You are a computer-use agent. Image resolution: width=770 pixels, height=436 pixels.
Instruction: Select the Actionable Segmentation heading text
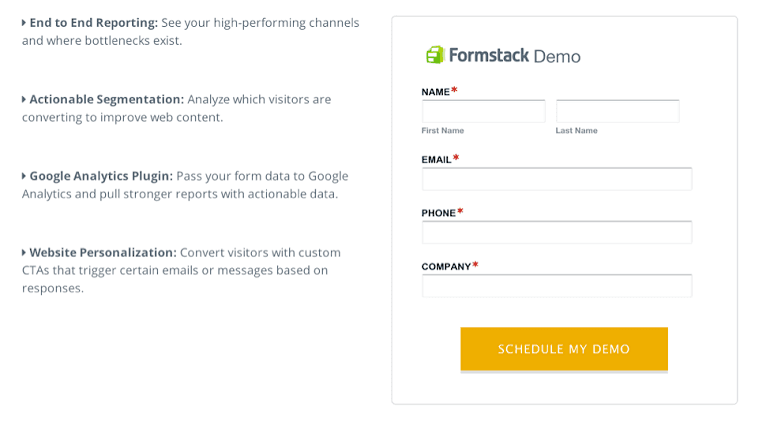pyautogui.click(x=107, y=99)
